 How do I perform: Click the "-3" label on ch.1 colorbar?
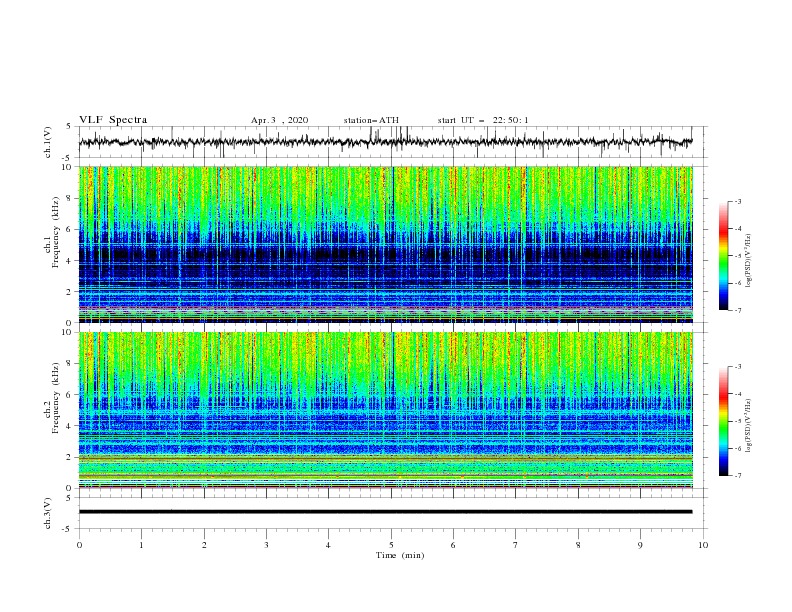point(738,201)
